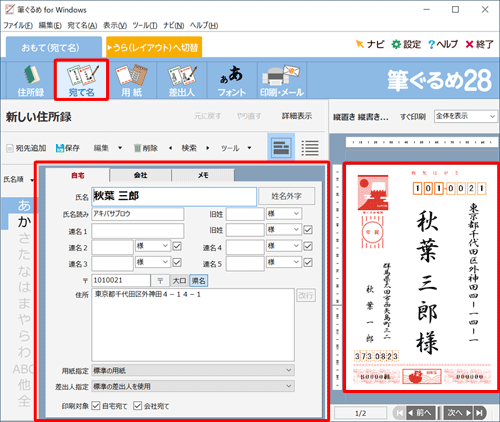Open the 編集(E) menu in menu bar

tap(50, 25)
